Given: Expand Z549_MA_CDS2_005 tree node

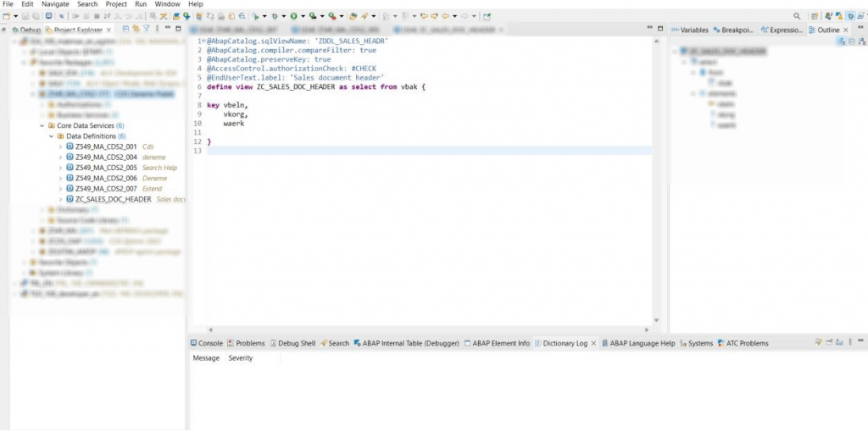Looking at the screenshot, I should 60,168.
